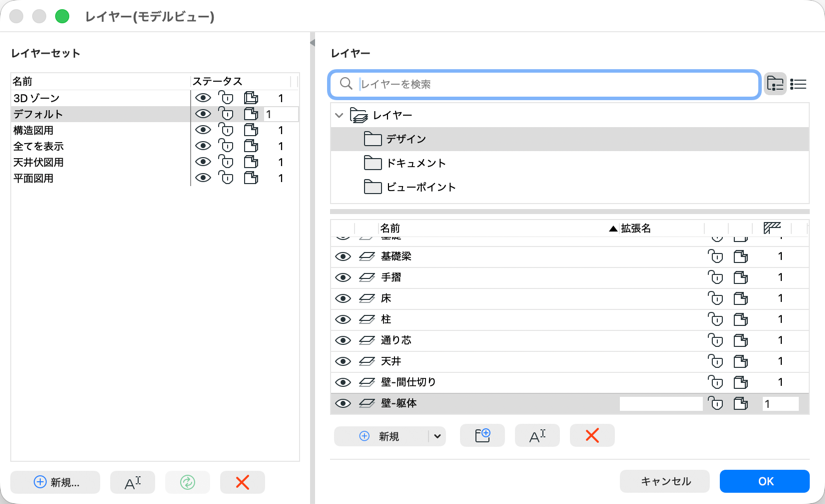Hide the 手摺 layer using eye icon
This screenshot has width=825, height=504.
pyautogui.click(x=343, y=277)
